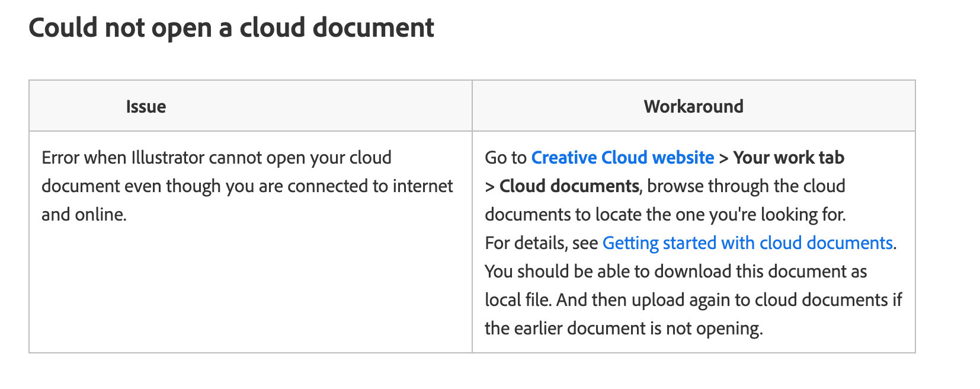Click the Issue column header

(146, 107)
